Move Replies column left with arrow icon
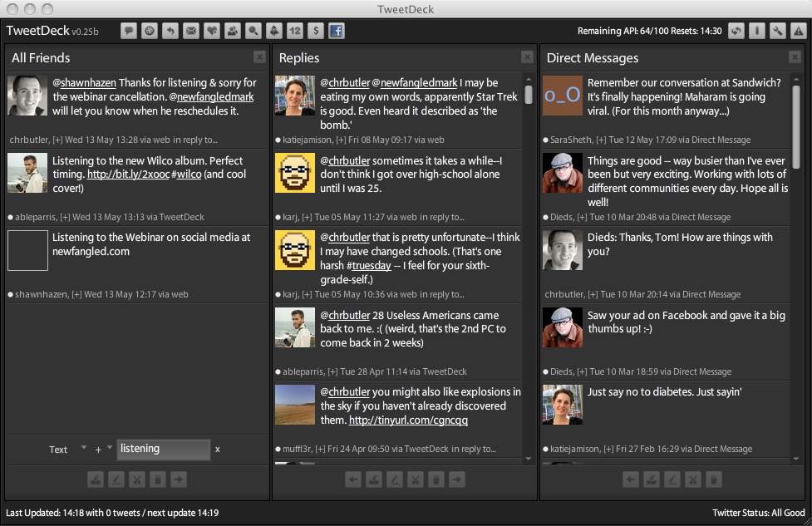812x526 pixels. point(353,480)
